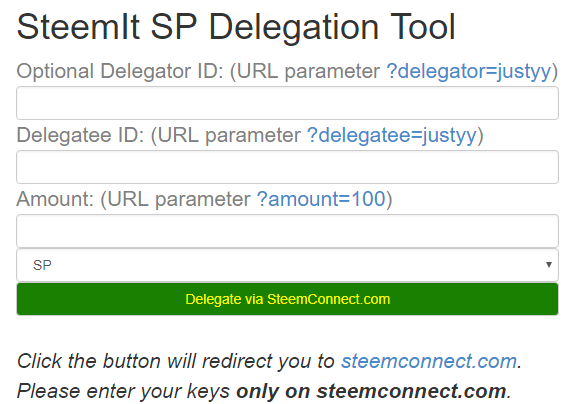Image resolution: width=570 pixels, height=404 pixels.
Task: Open the SP unit dropdown
Action: pyautogui.click(x=287, y=265)
